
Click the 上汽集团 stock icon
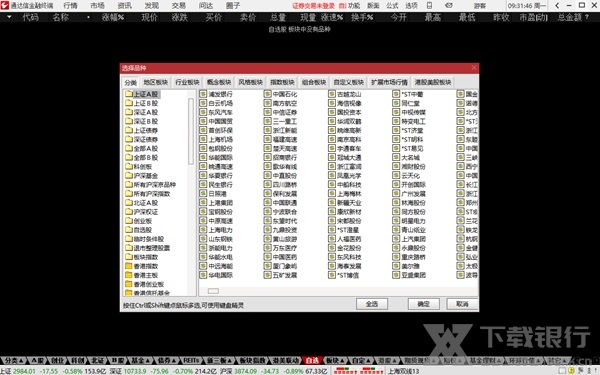coord(396,239)
